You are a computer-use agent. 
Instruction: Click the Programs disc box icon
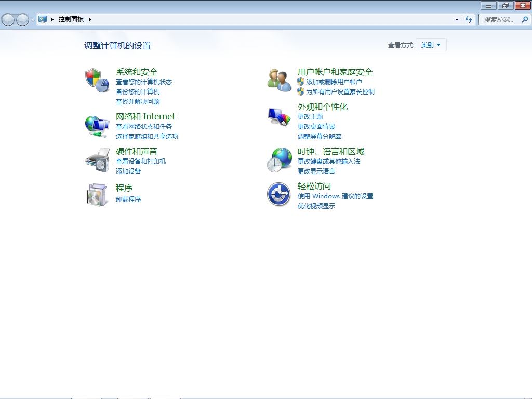[97, 195]
